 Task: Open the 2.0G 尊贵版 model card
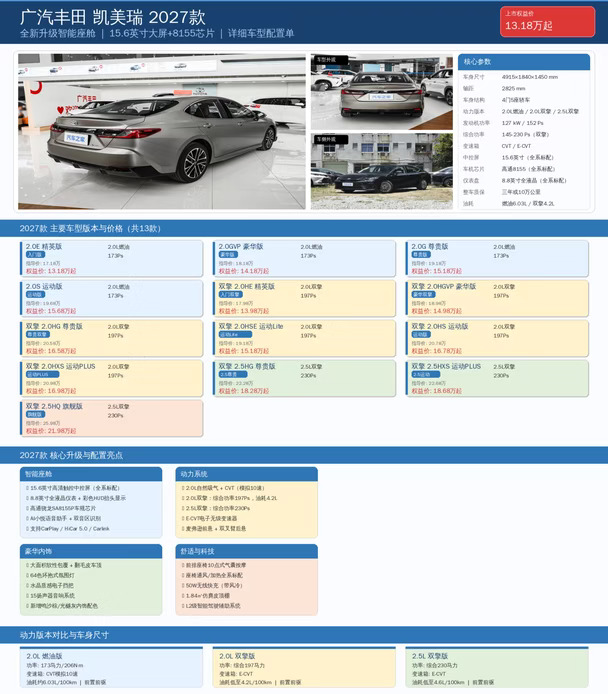(x=497, y=258)
